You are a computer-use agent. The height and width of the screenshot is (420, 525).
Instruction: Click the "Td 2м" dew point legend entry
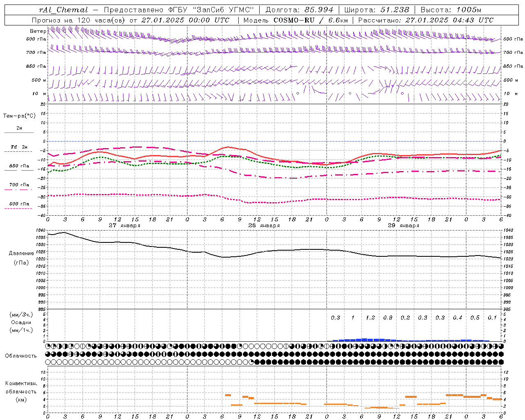[x=19, y=147]
